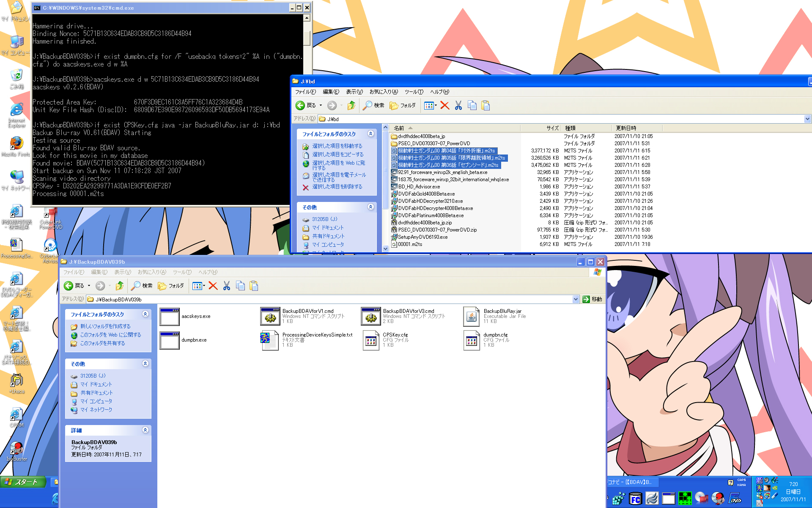
Task: Open the search (検索) tool in BackupBDAV039b window
Action: point(142,286)
